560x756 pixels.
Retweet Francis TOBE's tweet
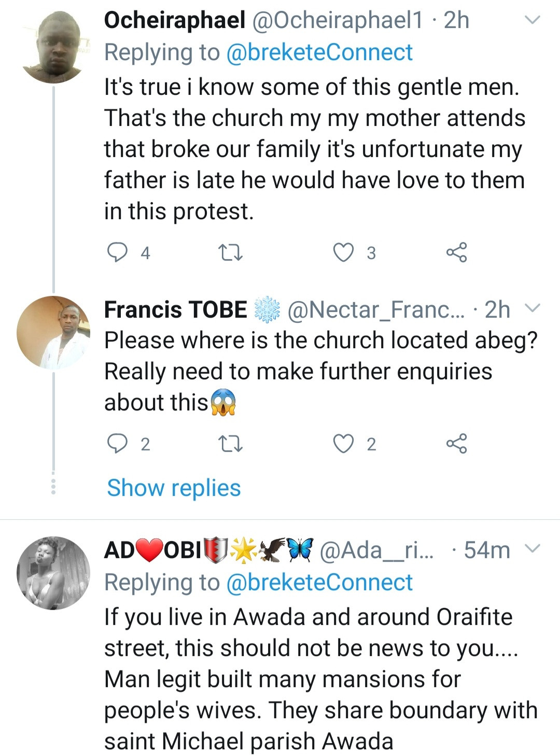pyautogui.click(x=230, y=444)
